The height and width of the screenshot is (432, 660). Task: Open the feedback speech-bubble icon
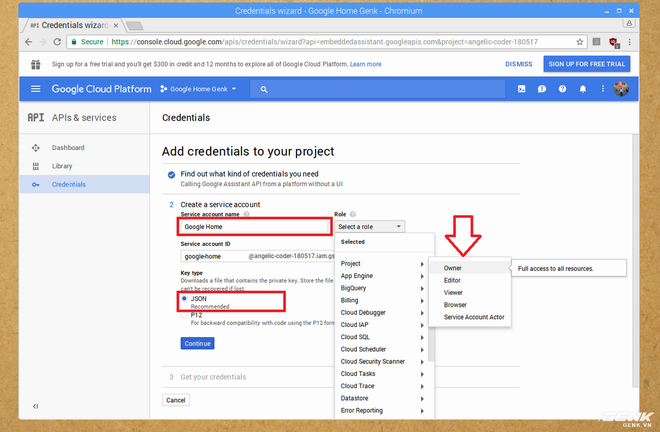[542, 89]
